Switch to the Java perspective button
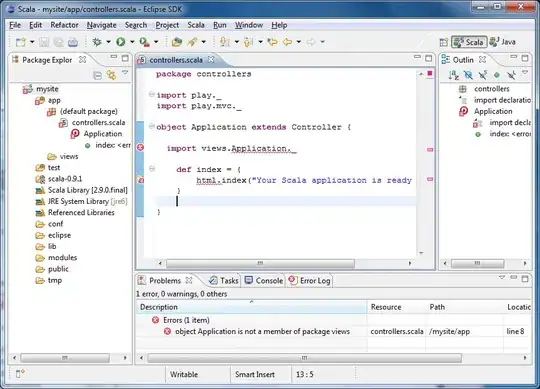 tap(502, 42)
